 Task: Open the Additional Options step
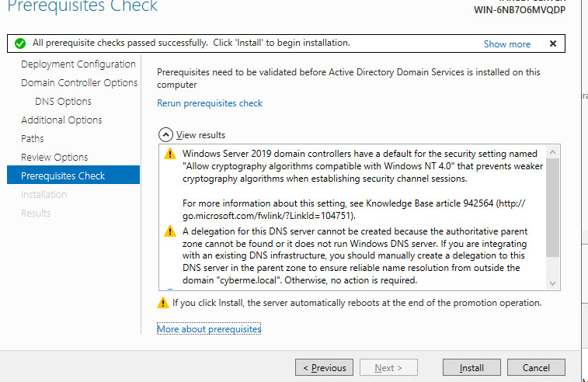coord(61,120)
